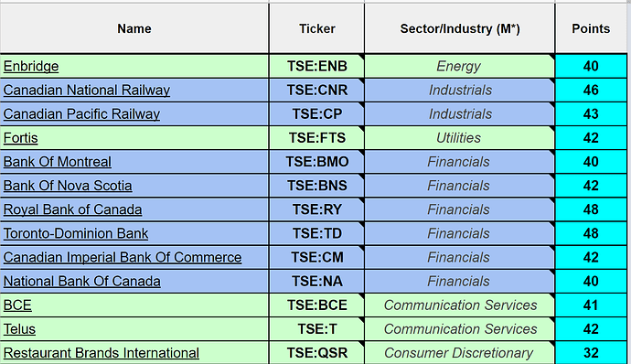
Task: Select the Energy sector cell
Action: [x=460, y=66]
